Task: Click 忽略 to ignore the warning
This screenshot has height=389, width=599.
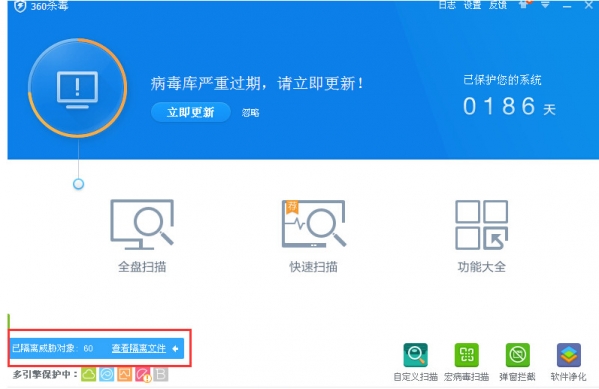Action: tap(251, 113)
